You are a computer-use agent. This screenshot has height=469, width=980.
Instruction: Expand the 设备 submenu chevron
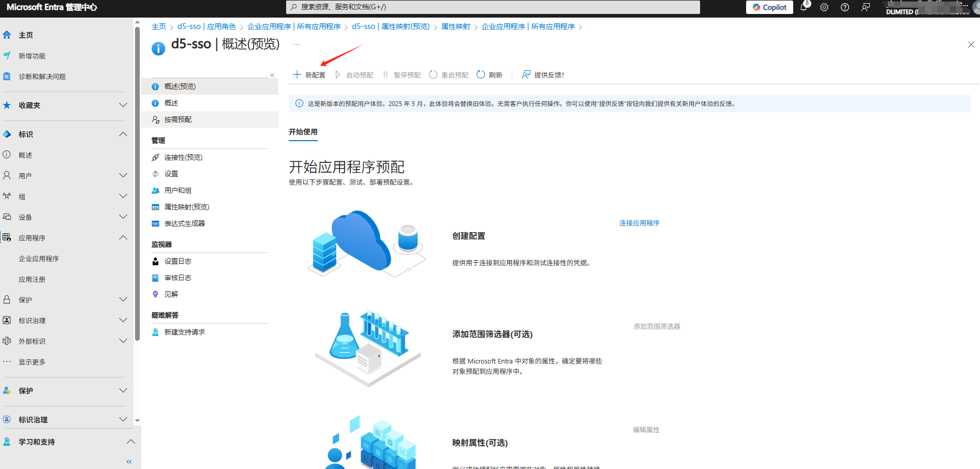(x=123, y=217)
